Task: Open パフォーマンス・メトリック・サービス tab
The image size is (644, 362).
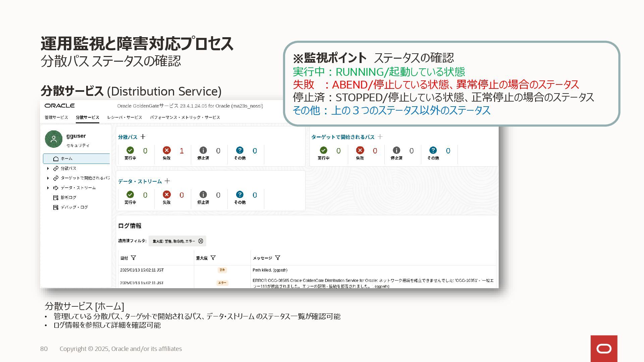Action: point(185,117)
